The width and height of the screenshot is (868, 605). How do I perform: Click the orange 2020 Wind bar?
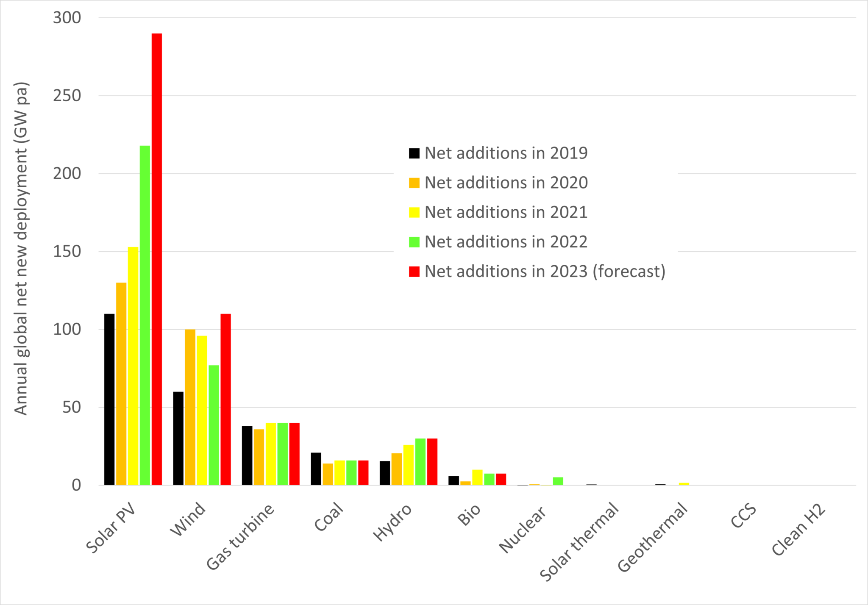190,407
